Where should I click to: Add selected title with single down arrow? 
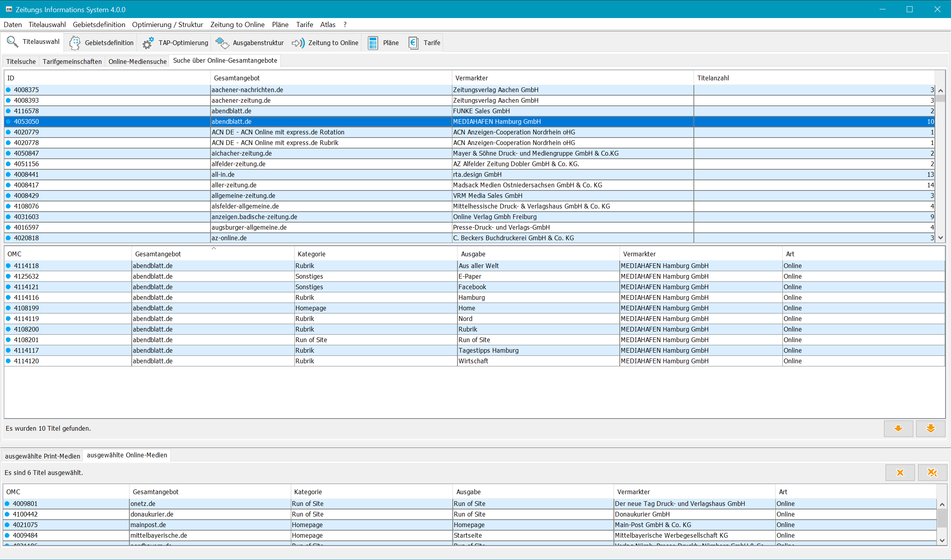pos(898,428)
